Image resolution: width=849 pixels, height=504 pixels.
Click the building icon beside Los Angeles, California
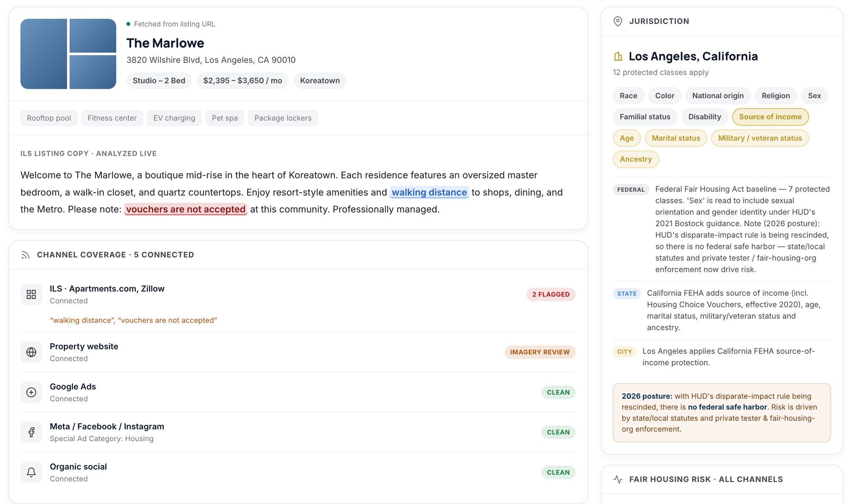[x=618, y=56]
